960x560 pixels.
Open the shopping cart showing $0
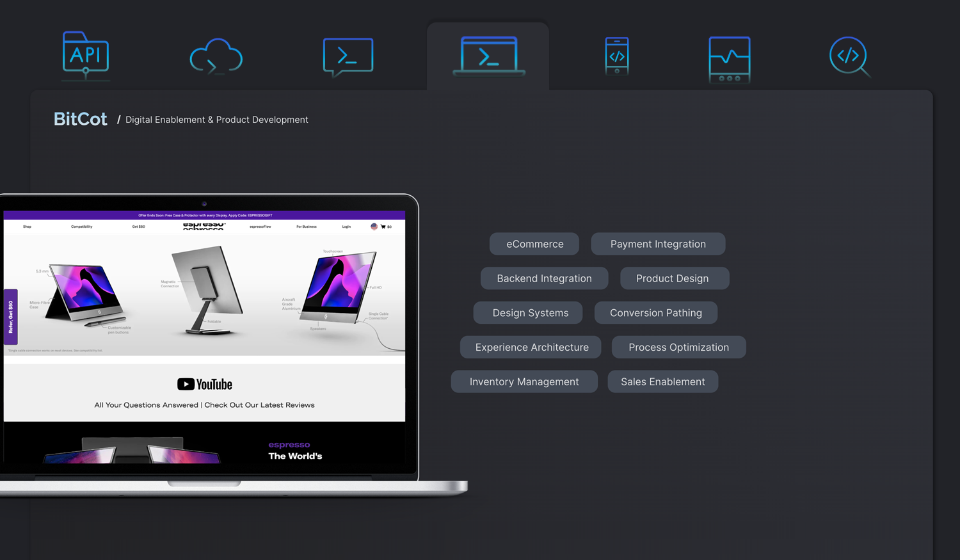(x=385, y=227)
